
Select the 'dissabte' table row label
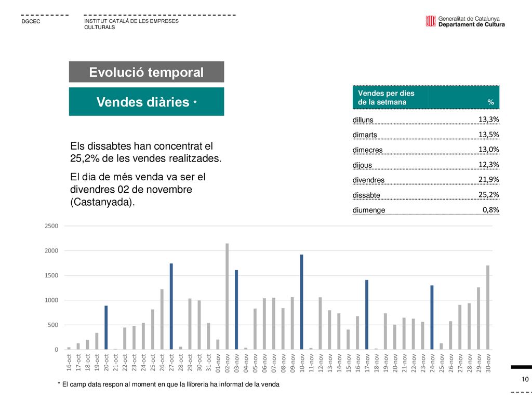point(366,195)
